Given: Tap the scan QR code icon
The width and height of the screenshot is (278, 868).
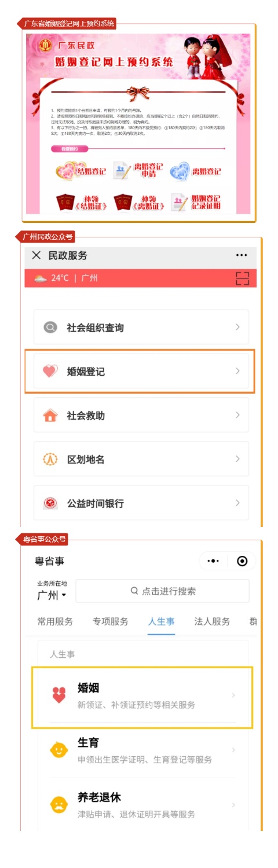Looking at the screenshot, I should (242, 279).
